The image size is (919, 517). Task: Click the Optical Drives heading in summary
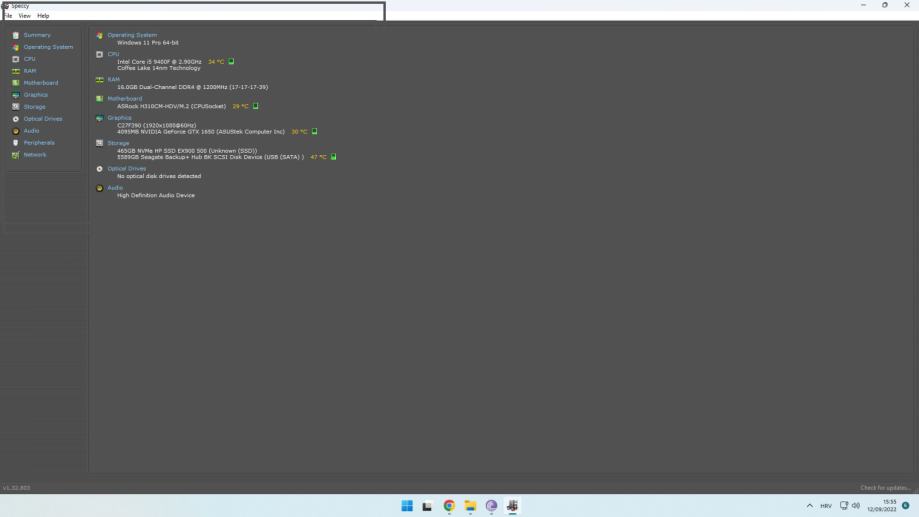(x=127, y=168)
